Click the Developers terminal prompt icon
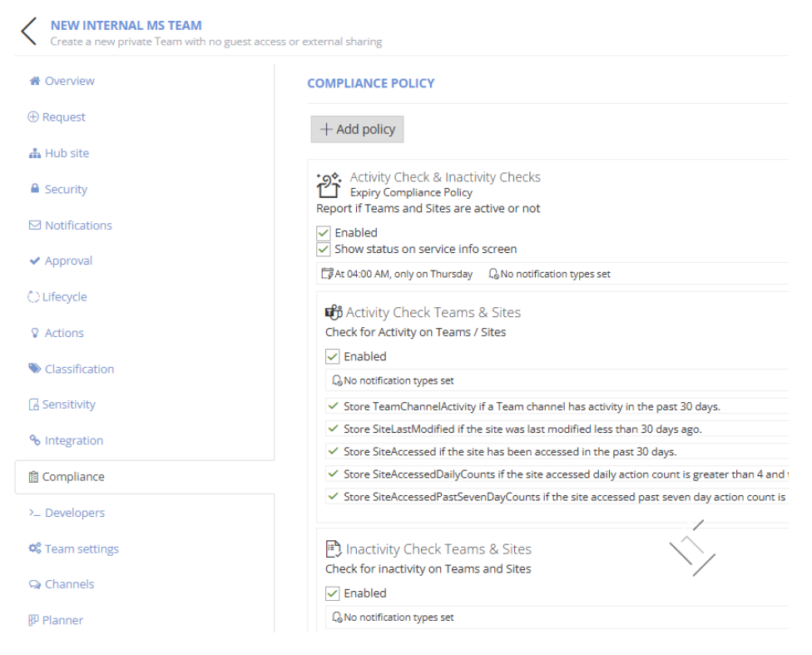 point(35,513)
